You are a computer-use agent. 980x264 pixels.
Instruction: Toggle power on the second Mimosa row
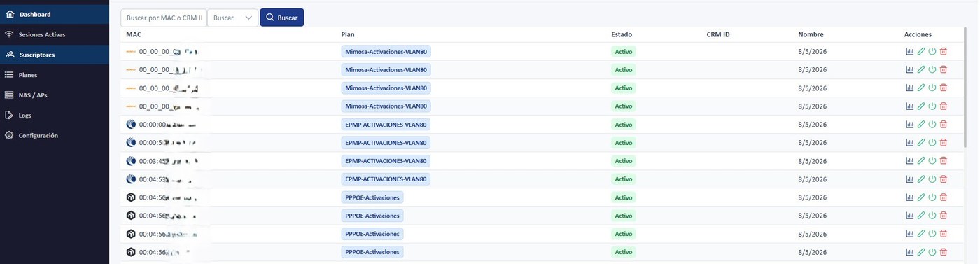coord(932,69)
